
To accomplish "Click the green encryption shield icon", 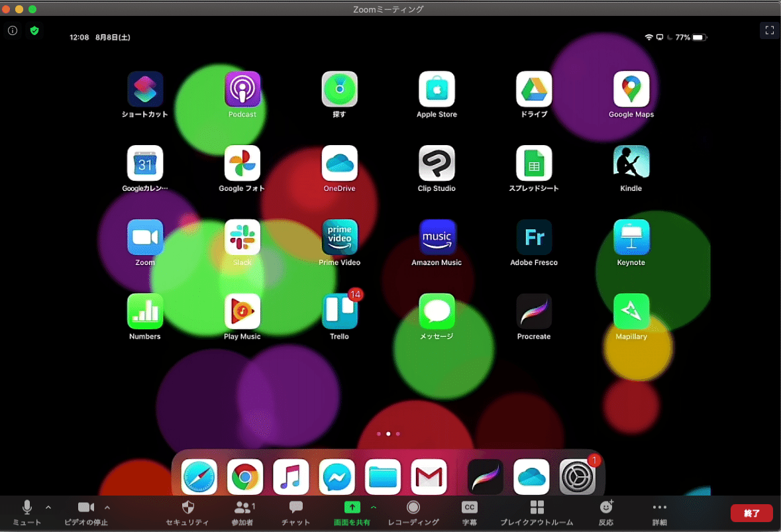I will 34,31.
